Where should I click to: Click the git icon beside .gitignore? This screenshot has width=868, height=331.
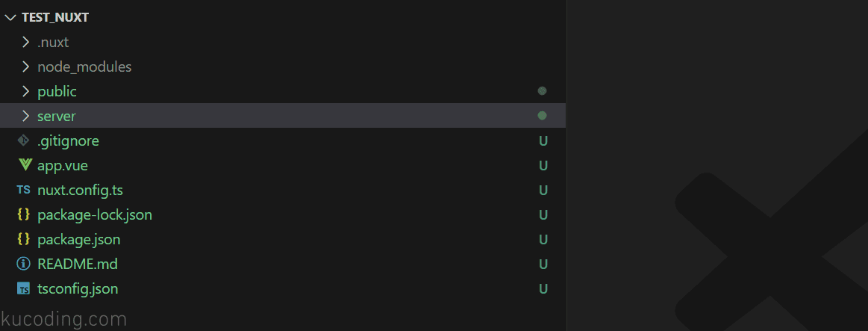click(x=24, y=140)
